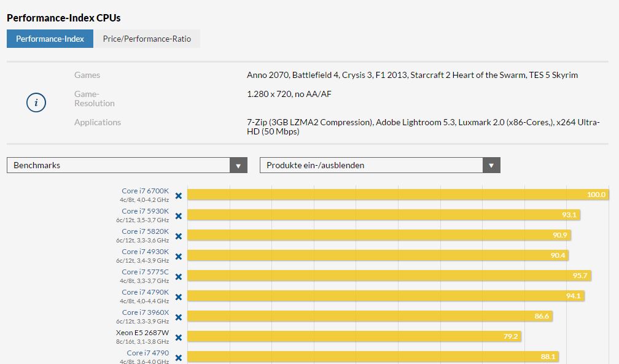Click the arrow button of Benchmarks dropdown
Image resolution: width=619 pixels, height=364 pixels.
[x=238, y=165]
